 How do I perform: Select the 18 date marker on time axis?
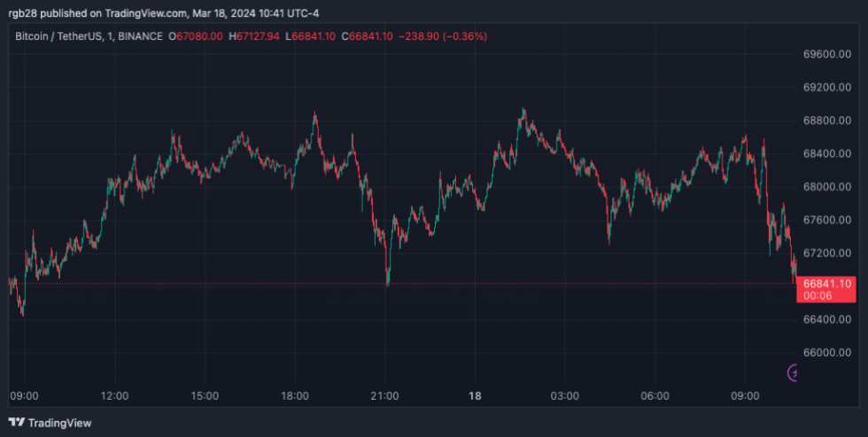tap(473, 395)
